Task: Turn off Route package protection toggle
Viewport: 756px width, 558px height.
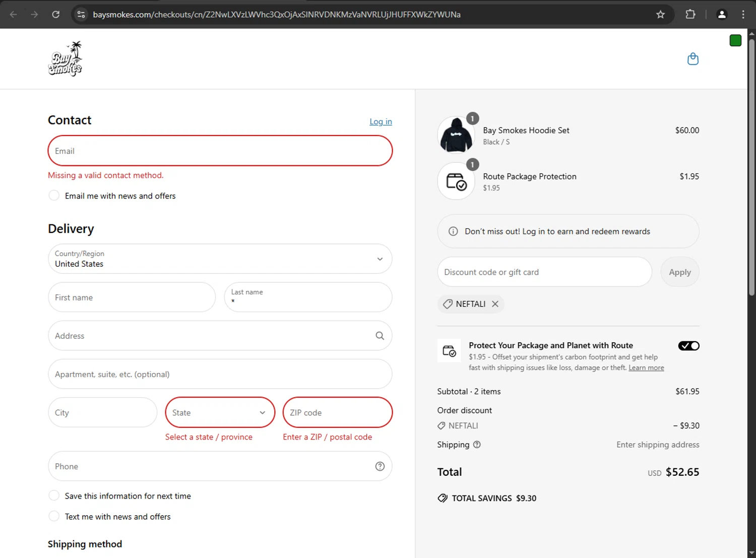Action: (688, 346)
